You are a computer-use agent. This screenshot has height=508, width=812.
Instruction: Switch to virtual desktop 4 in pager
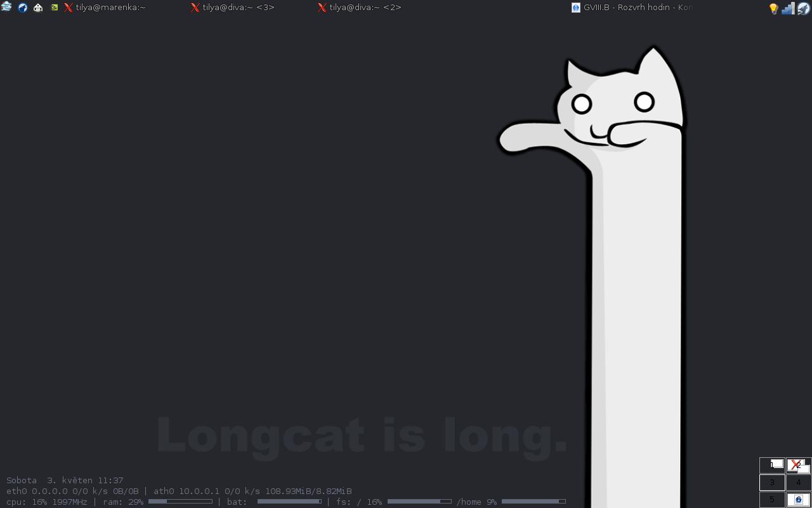799,483
